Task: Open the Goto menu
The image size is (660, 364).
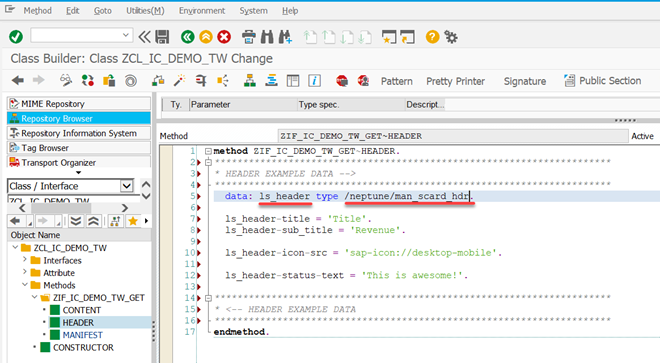Action: click(x=103, y=11)
